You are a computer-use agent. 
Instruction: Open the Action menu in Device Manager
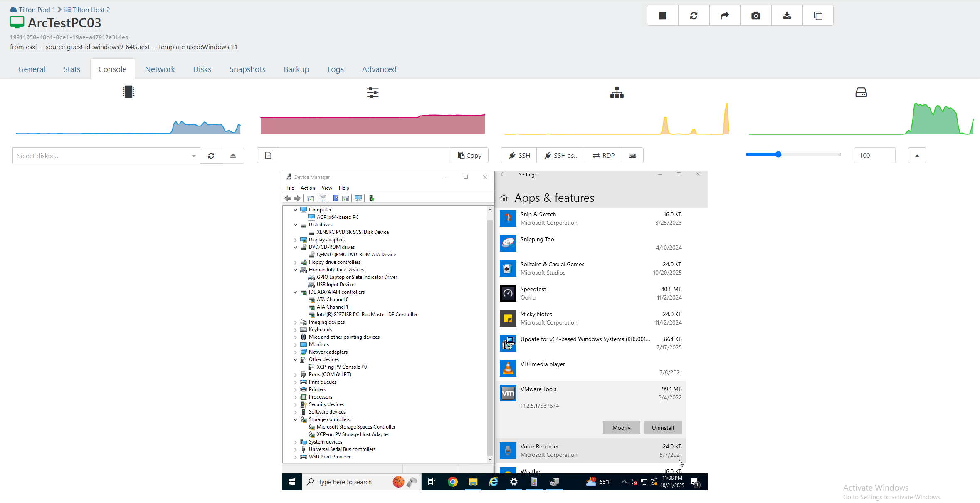click(308, 188)
